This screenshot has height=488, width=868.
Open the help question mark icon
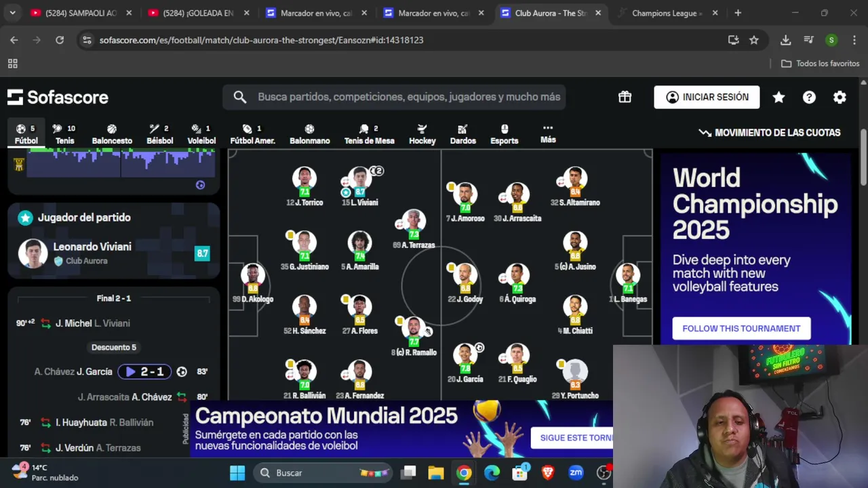tap(809, 97)
